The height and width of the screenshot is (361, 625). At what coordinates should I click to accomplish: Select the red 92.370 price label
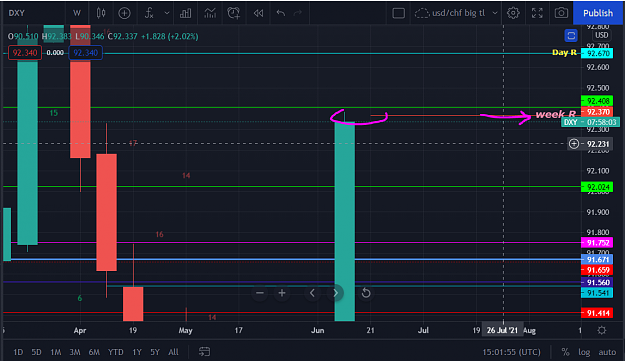(x=597, y=112)
